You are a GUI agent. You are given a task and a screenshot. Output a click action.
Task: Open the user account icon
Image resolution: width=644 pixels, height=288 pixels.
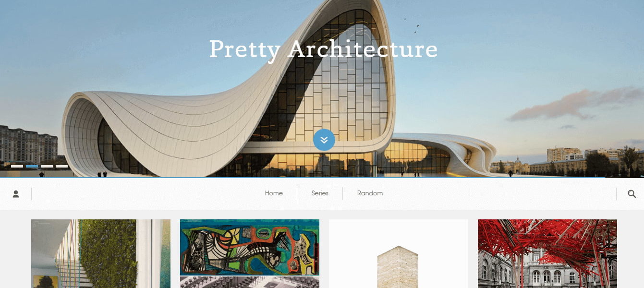(16, 194)
